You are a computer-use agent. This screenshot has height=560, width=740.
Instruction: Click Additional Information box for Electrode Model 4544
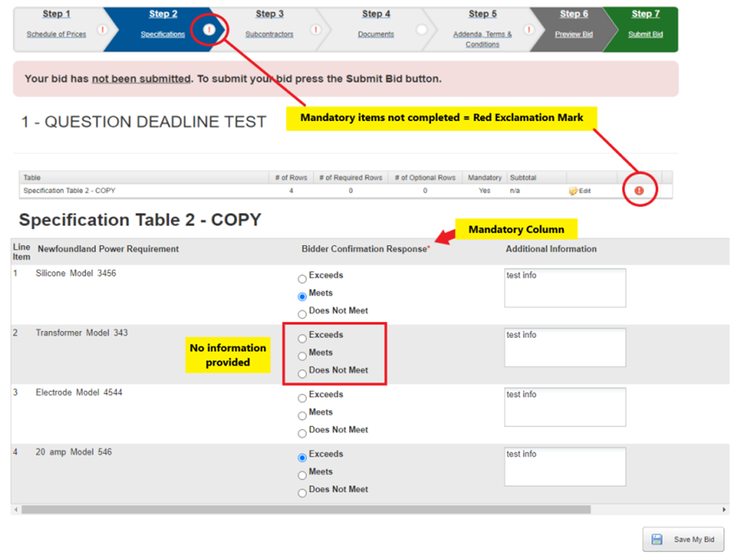click(x=565, y=407)
